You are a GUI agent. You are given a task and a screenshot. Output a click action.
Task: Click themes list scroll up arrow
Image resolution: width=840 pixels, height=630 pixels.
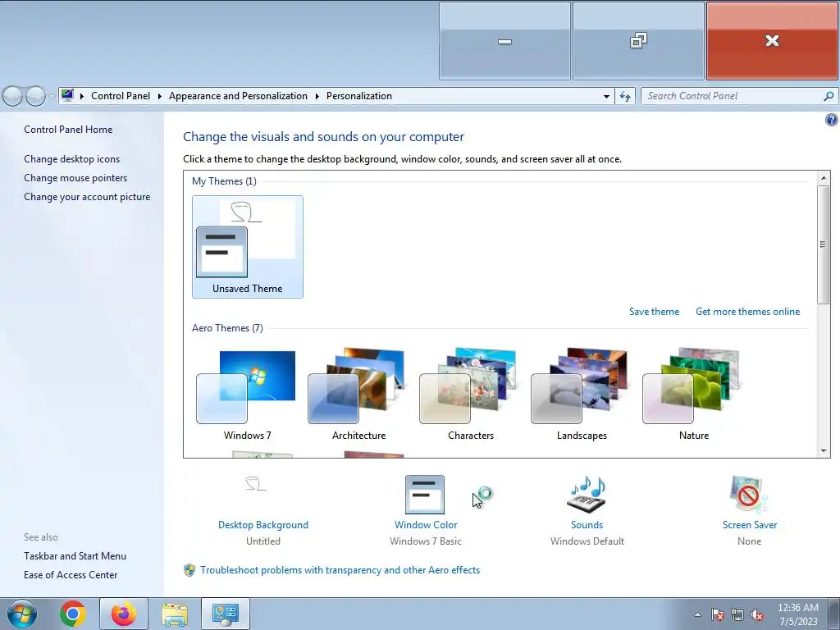coord(824,177)
